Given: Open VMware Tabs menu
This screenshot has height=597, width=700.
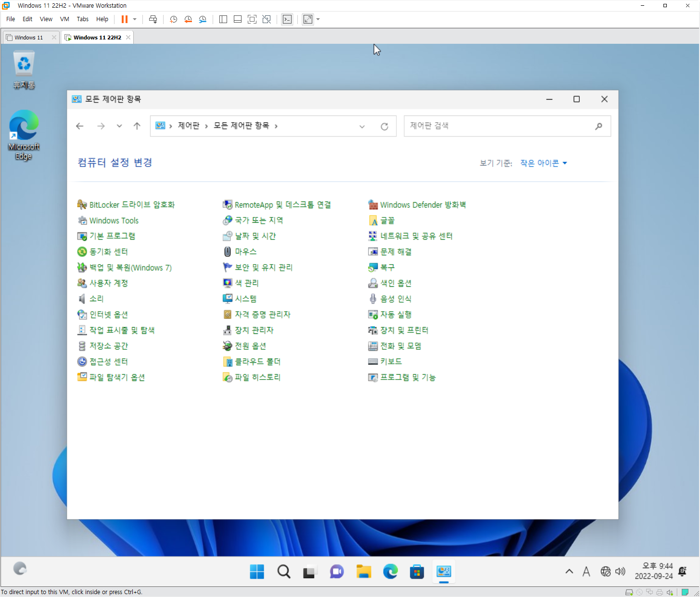Looking at the screenshot, I should coord(83,19).
